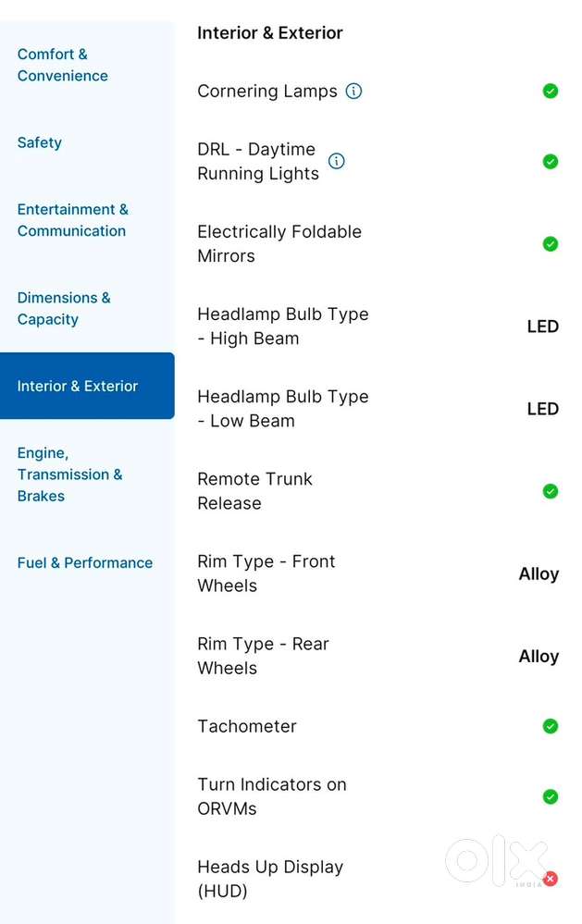Click the LED value for High Beam
582x924 pixels.
tap(542, 326)
